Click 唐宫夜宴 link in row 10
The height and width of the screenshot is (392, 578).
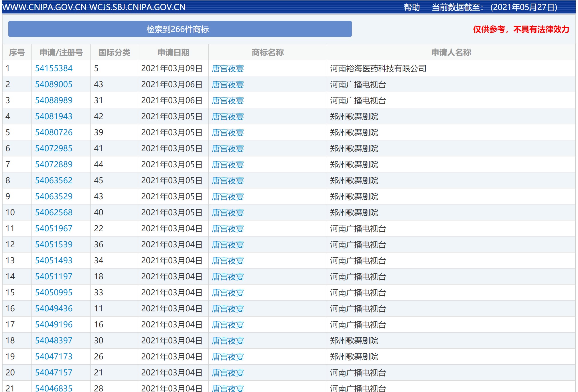click(x=228, y=212)
